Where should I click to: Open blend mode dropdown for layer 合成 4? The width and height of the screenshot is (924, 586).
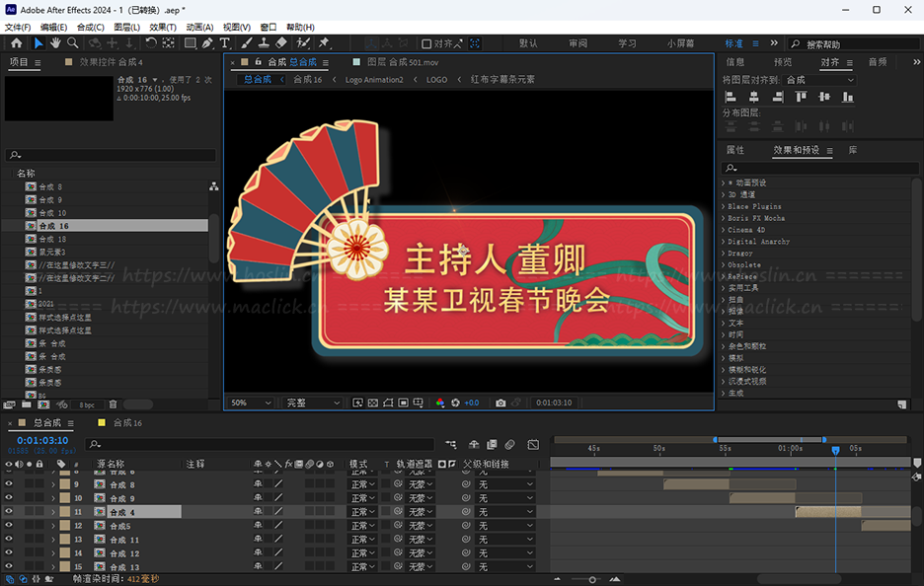click(x=362, y=512)
